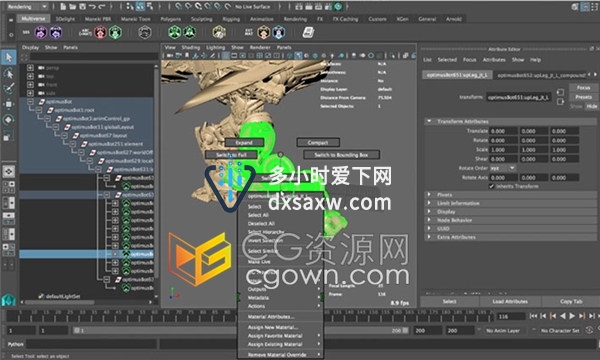Screen dimensions: 600x360
Task: Choose the Rotate tool in toolbox
Action: 8,120
